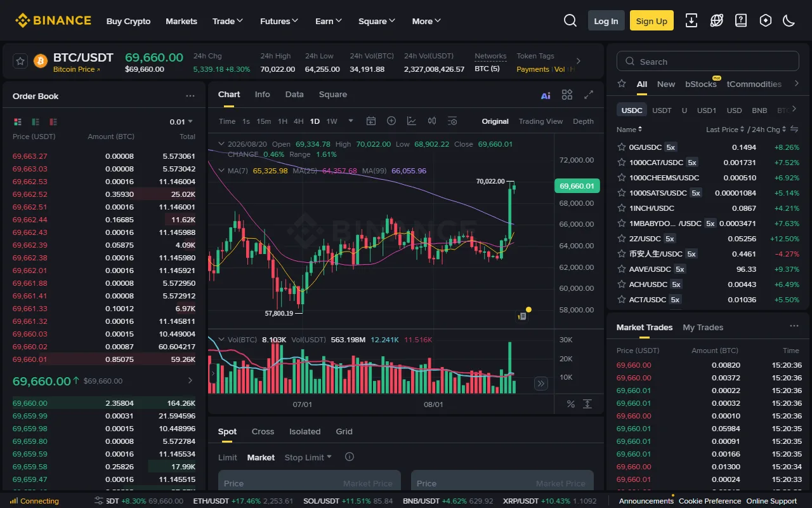The height and width of the screenshot is (508, 812).
Task: Sort market list by Name
Action: pyautogui.click(x=629, y=129)
